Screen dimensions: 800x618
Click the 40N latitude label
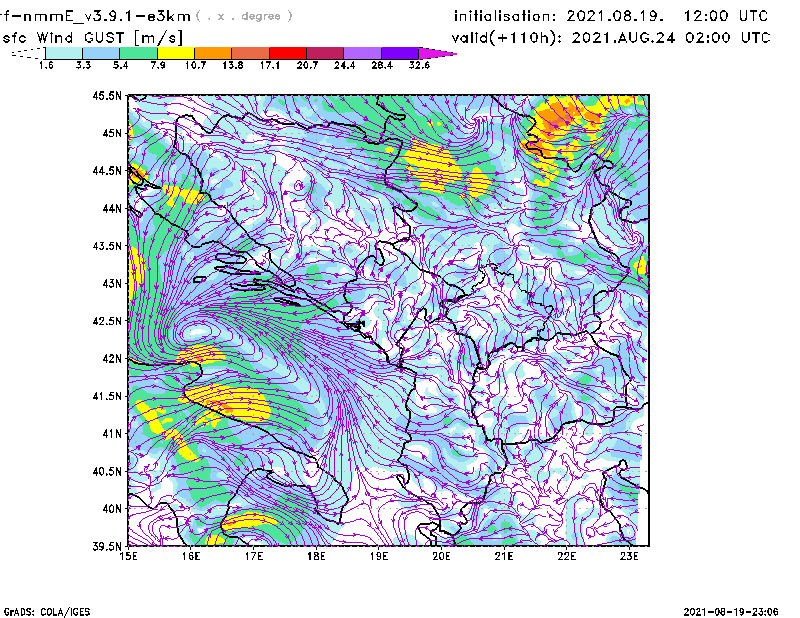(112, 508)
